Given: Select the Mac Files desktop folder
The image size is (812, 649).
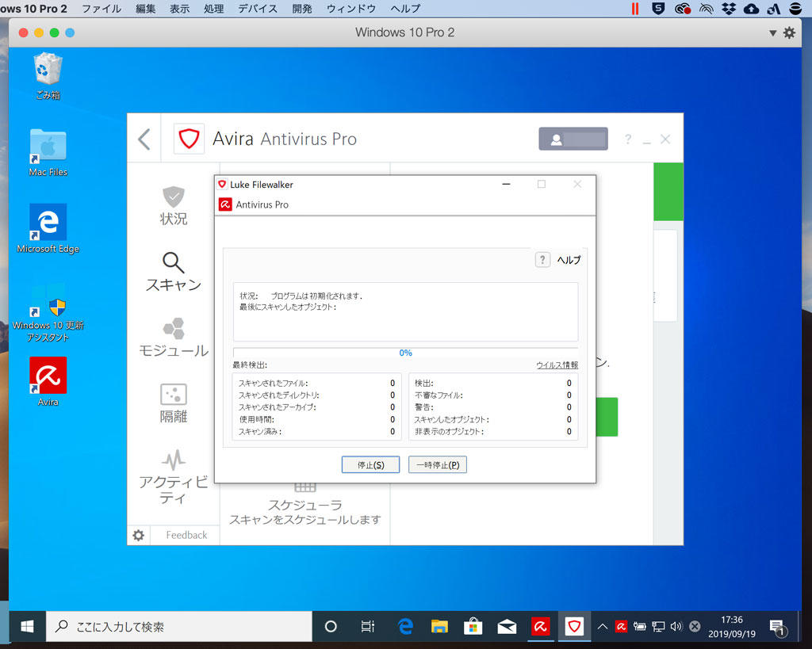Looking at the screenshot, I should [48, 153].
